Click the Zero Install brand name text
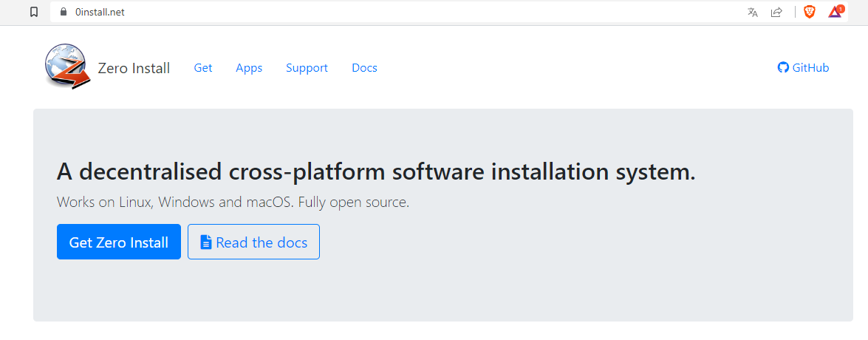Viewport: 868px width, 340px height. point(134,69)
